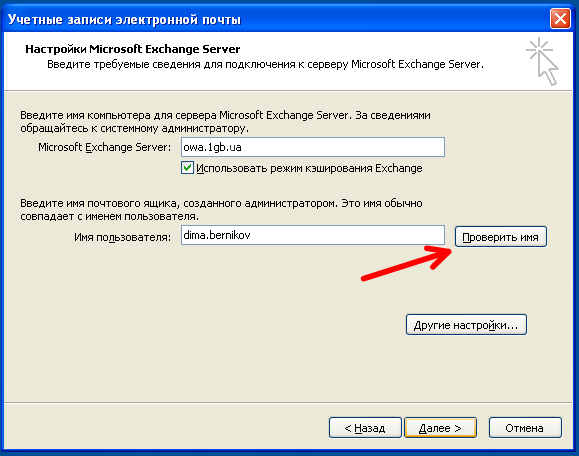Click the Имя пользователя input field

(313, 235)
